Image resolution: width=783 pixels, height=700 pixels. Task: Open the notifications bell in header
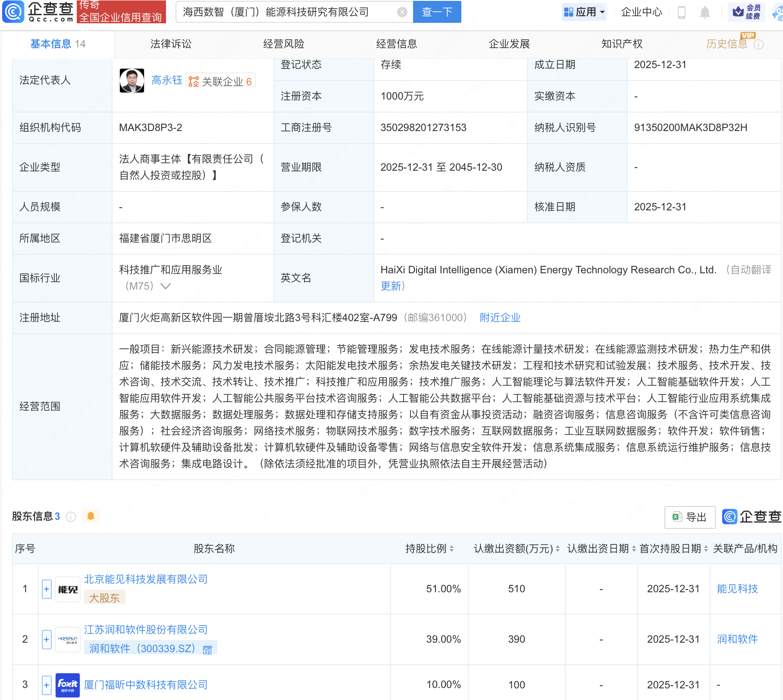[x=705, y=12]
